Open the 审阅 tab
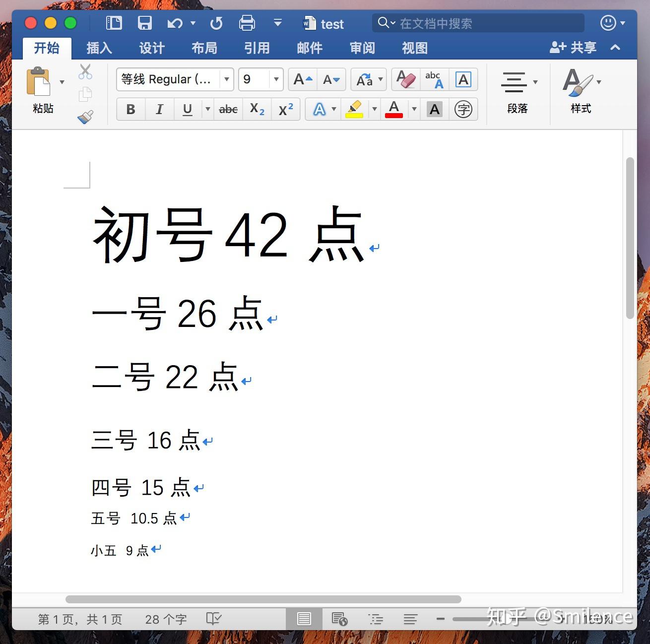 click(362, 48)
